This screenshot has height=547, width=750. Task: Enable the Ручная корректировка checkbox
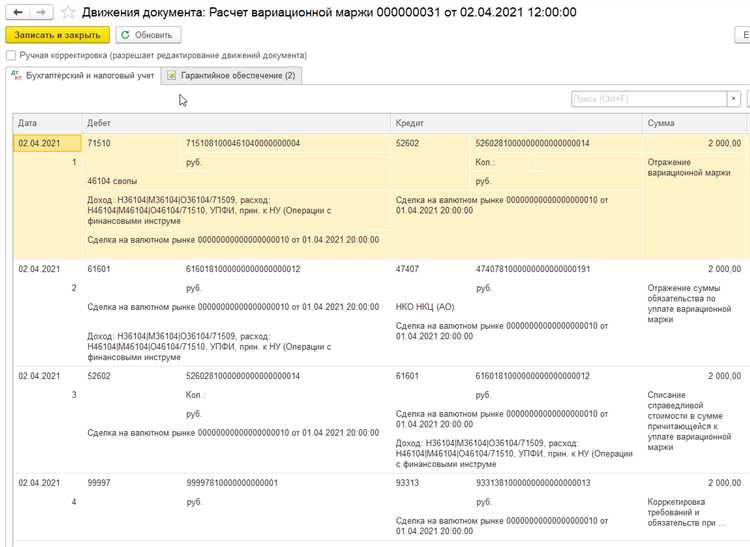click(x=11, y=55)
